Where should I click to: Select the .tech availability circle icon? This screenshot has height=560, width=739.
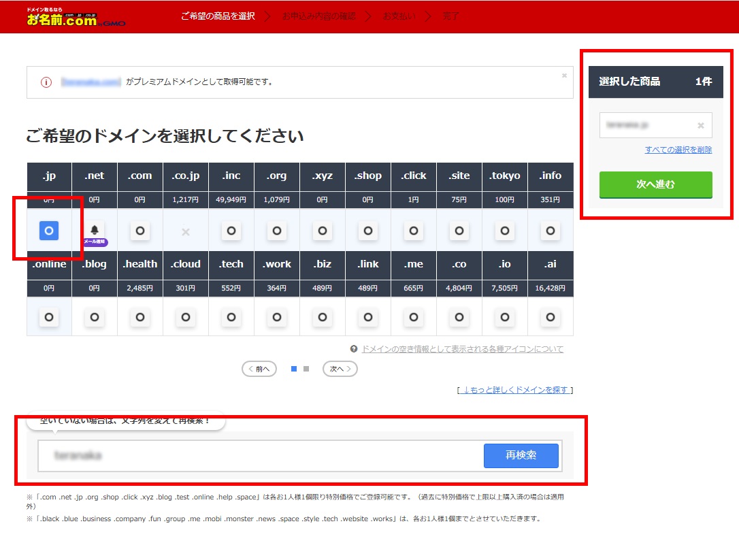(x=231, y=317)
